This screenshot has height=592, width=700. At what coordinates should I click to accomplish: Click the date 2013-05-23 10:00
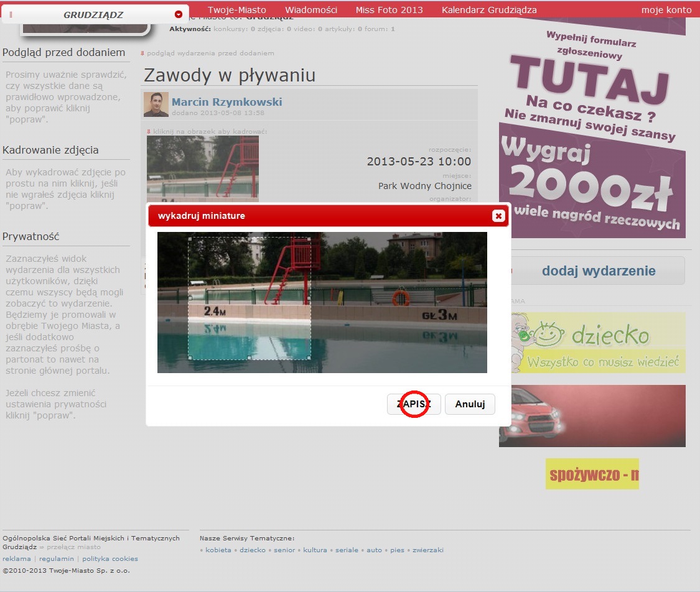coord(419,162)
